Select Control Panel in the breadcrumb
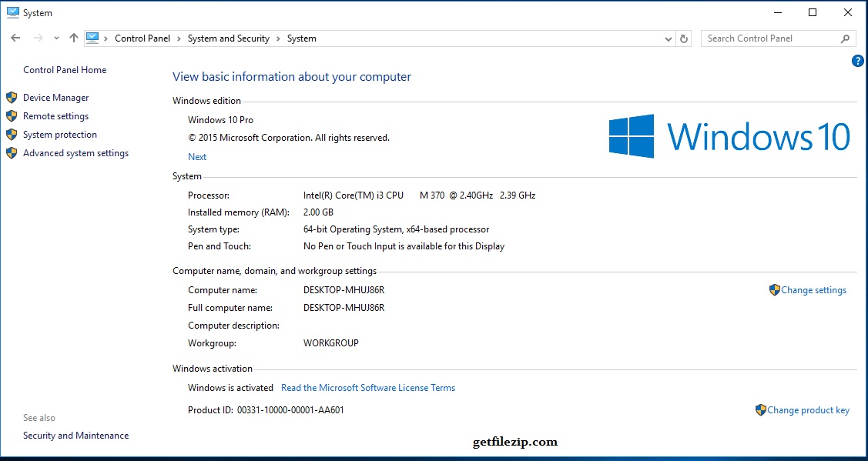This screenshot has width=868, height=461. click(x=142, y=38)
